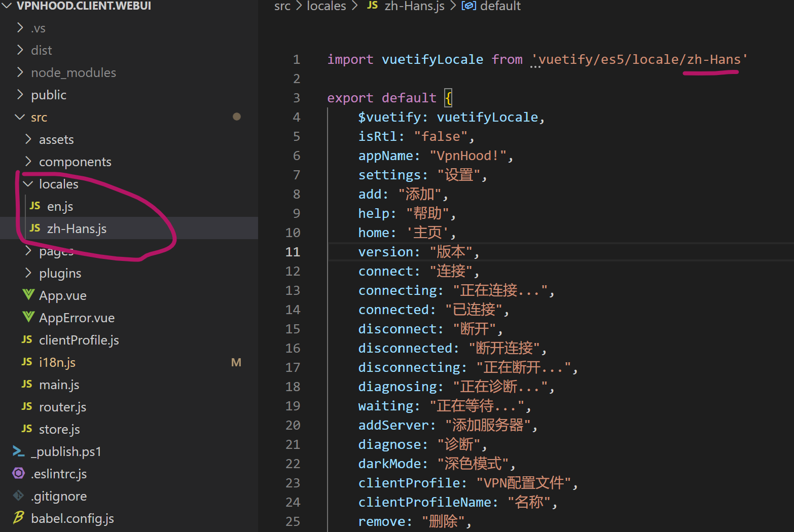Click the JS icon in the zh-Hans.js breadcrumb
This screenshot has width=794, height=532.
click(x=371, y=6)
